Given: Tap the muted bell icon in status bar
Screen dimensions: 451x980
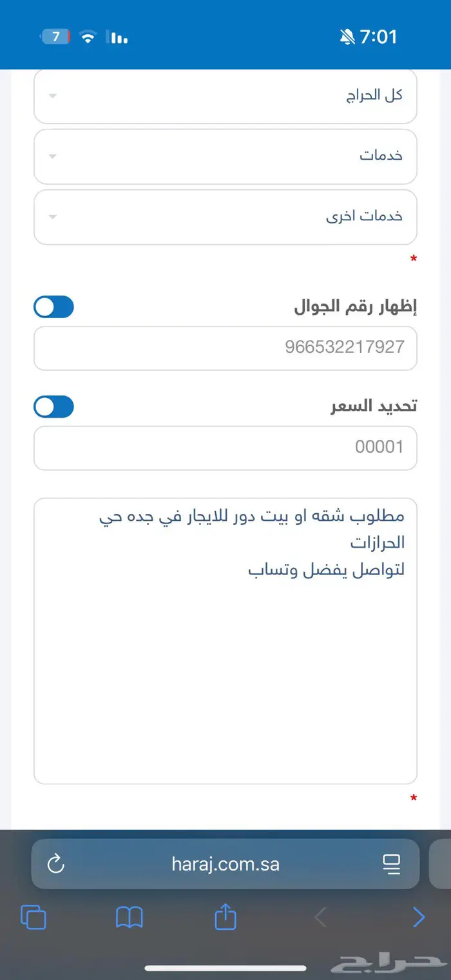Looking at the screenshot, I should tap(347, 37).
